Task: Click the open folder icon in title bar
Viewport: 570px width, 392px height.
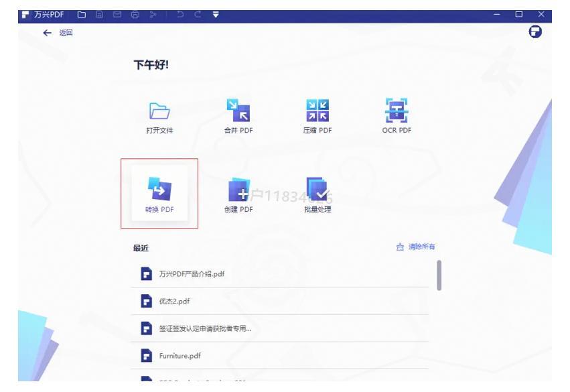Action: pyautogui.click(x=82, y=15)
